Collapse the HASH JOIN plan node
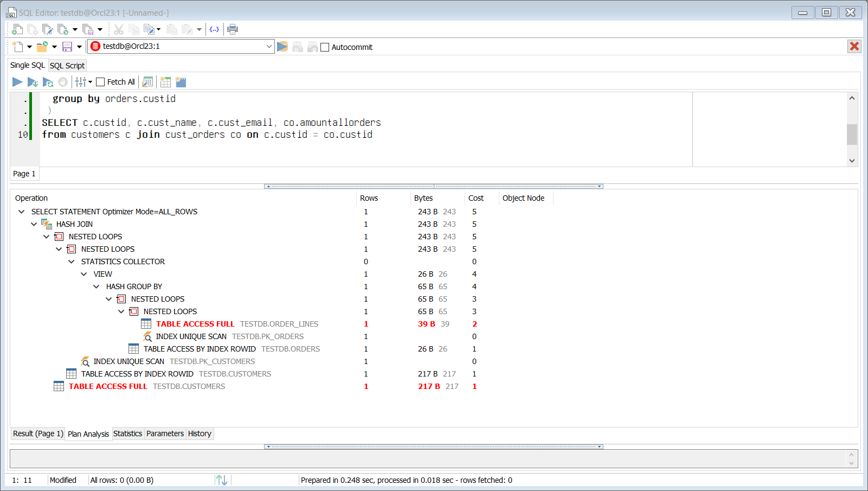Viewport: 868px width, 491px height. pyautogui.click(x=34, y=224)
